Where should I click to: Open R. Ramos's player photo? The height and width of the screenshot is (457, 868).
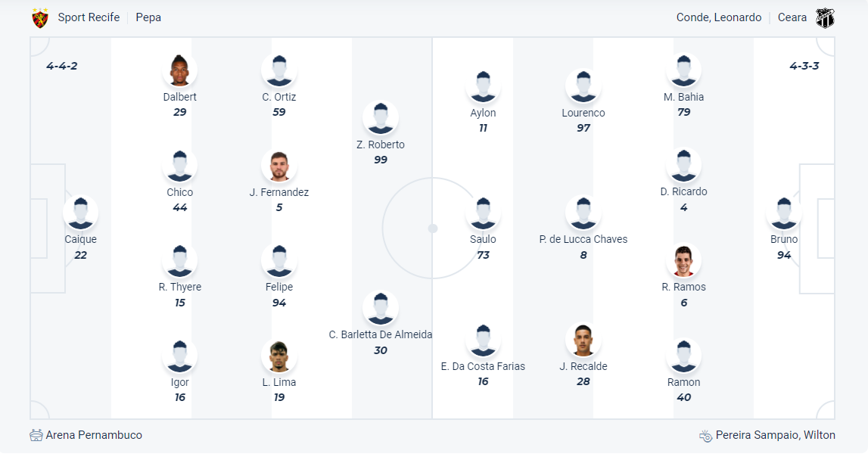(x=683, y=261)
